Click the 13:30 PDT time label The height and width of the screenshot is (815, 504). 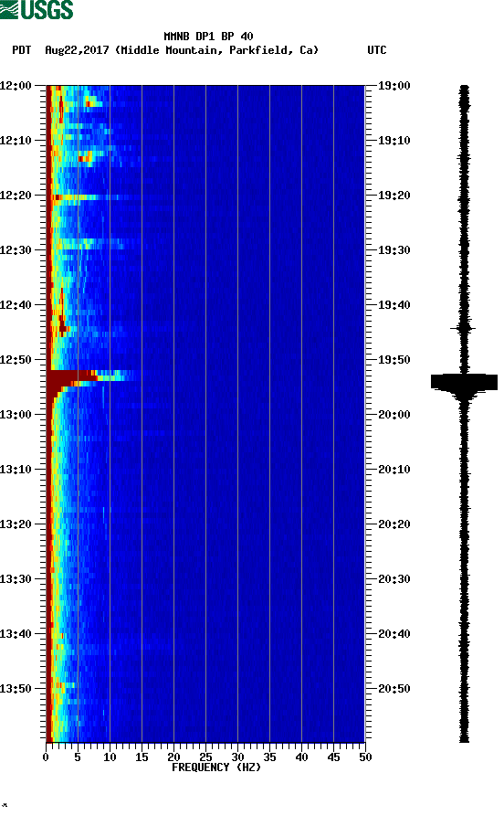(x=16, y=579)
